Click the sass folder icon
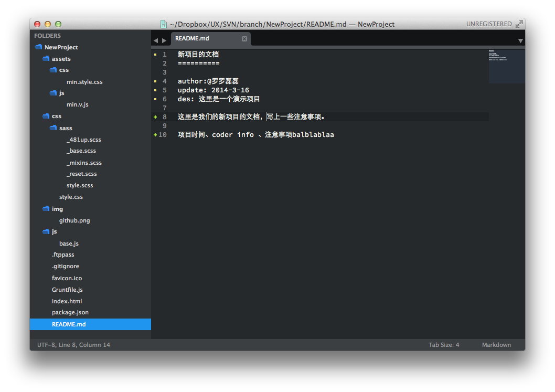This screenshot has width=555, height=392. 53,128
